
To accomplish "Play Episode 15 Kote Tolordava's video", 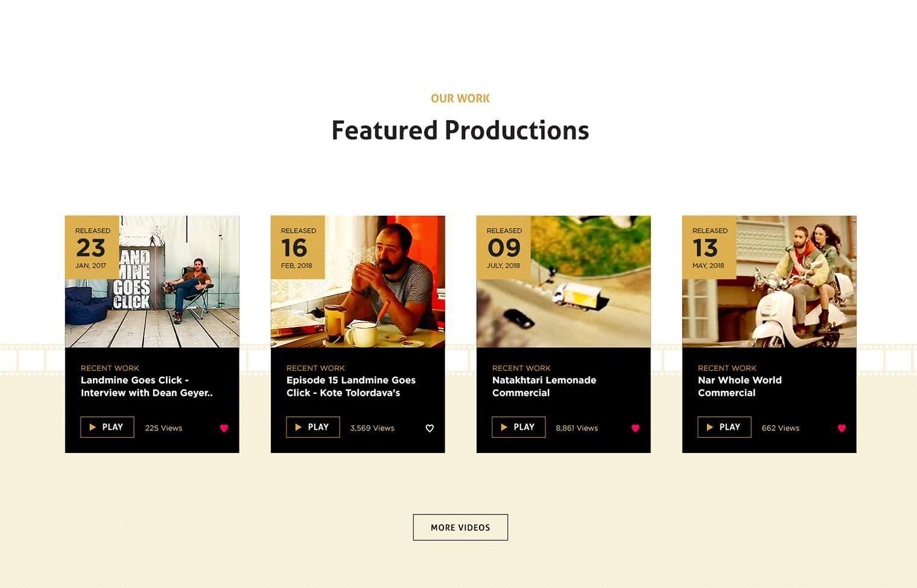I will click(x=313, y=427).
